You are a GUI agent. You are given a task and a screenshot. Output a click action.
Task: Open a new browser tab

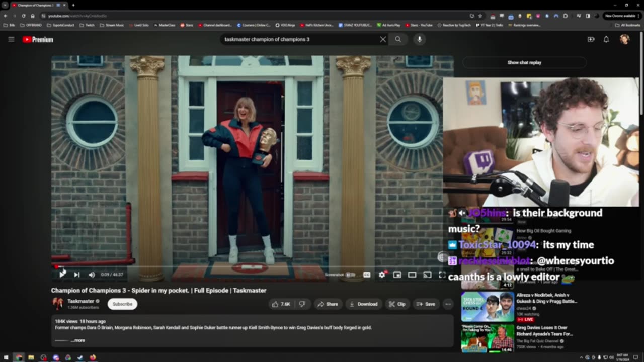(x=73, y=5)
